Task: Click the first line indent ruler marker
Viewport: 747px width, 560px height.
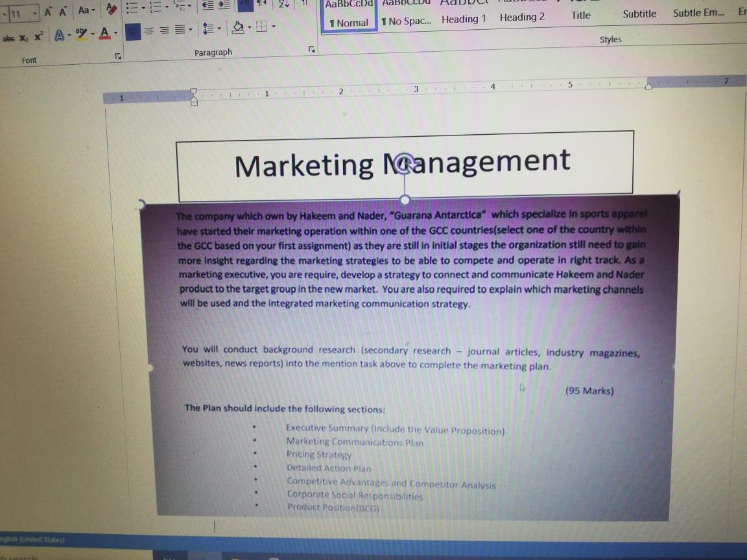Action: tap(193, 91)
